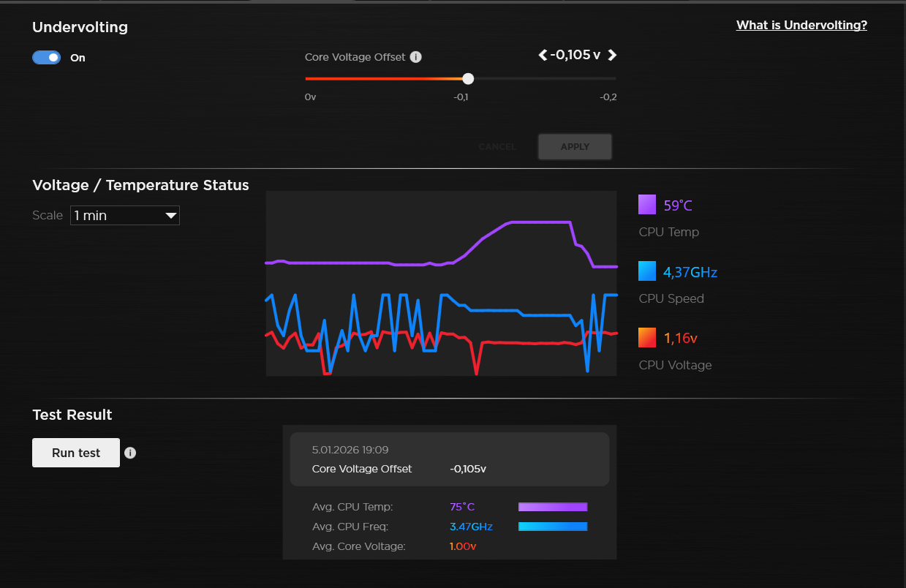
Task: Apply the voltage offset setting
Action: click(575, 147)
